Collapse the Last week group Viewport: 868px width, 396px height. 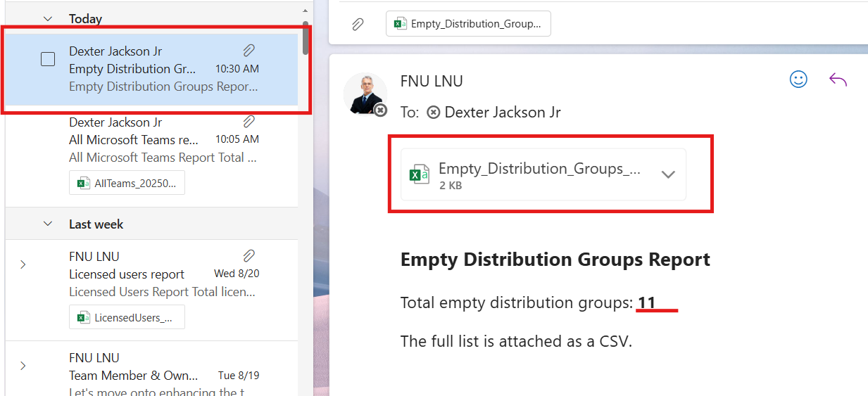click(x=48, y=224)
